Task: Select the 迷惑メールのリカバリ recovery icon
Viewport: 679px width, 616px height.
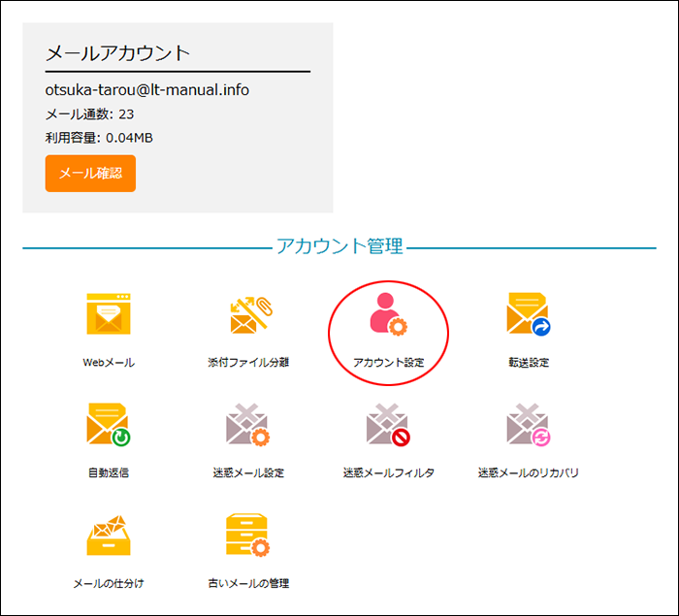Action: (528, 425)
